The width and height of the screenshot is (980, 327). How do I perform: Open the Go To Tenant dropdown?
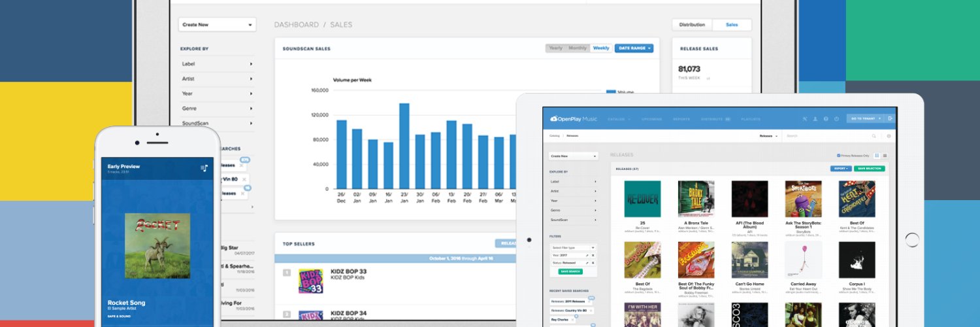pos(865,119)
